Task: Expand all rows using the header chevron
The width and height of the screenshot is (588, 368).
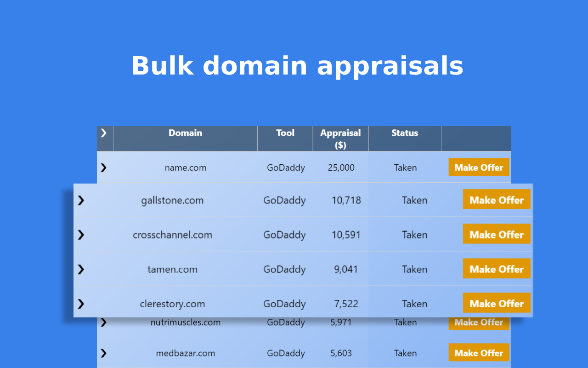Action: coord(103,133)
